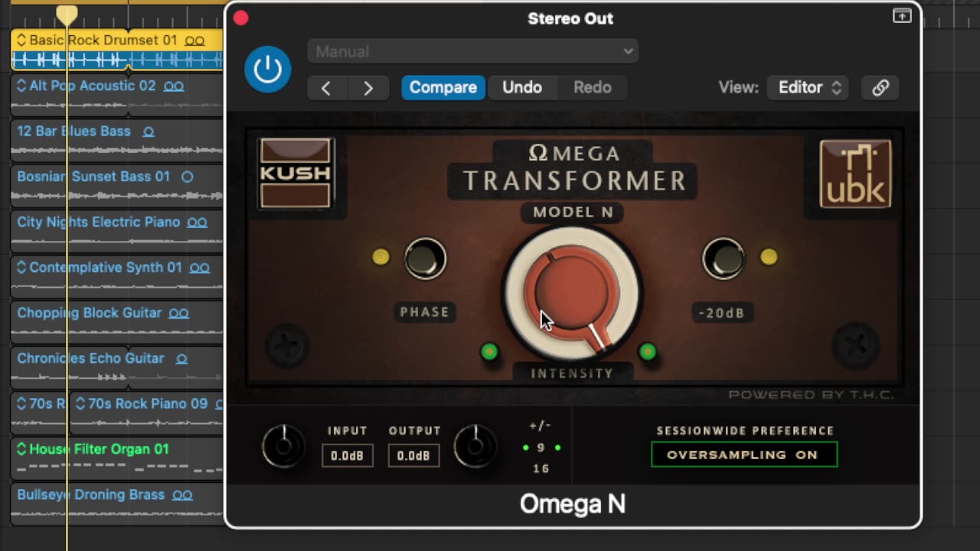Click the Compare button
The image size is (980, 551).
443,87
